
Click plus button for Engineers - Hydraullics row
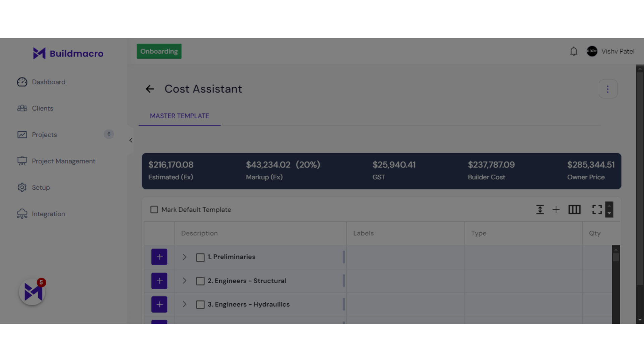(159, 304)
